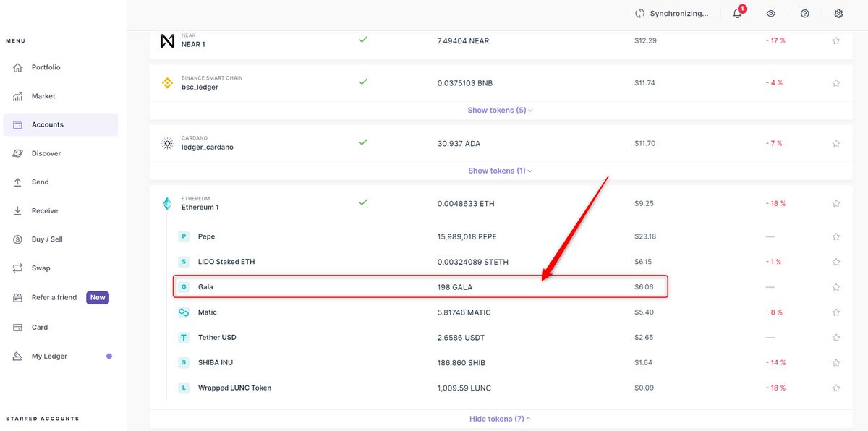Open the app settings gear
This screenshot has width=868, height=431.
(838, 13)
